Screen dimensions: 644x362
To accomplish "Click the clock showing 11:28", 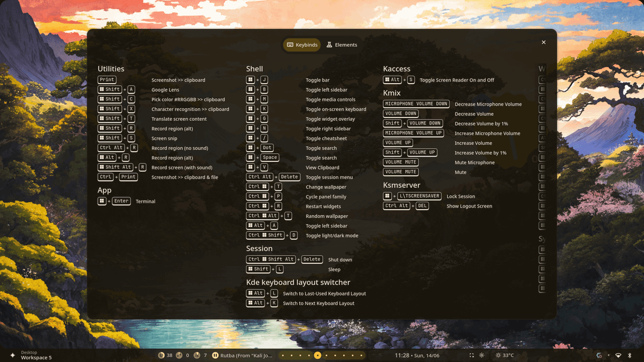I will (x=402, y=355).
